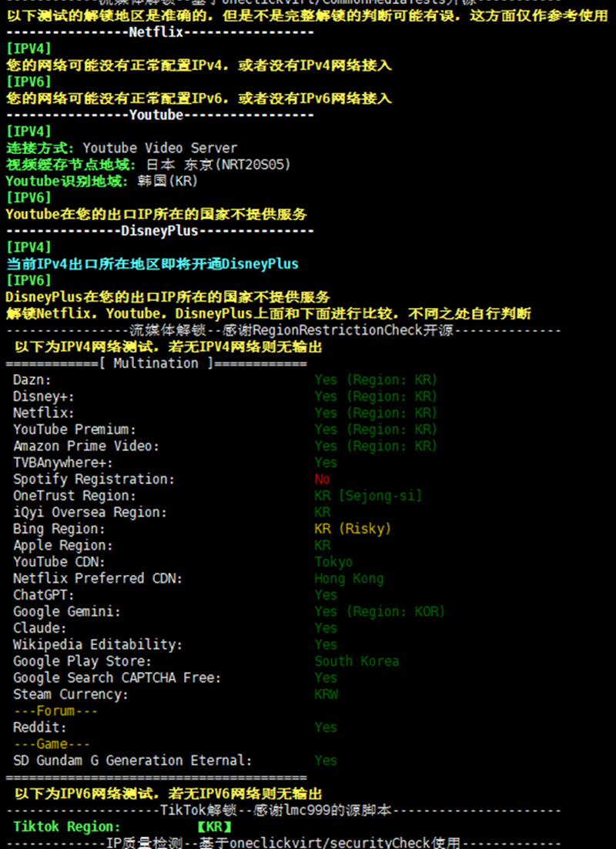Click the Youtube section header
The height and width of the screenshot is (849, 616).
[157, 114]
